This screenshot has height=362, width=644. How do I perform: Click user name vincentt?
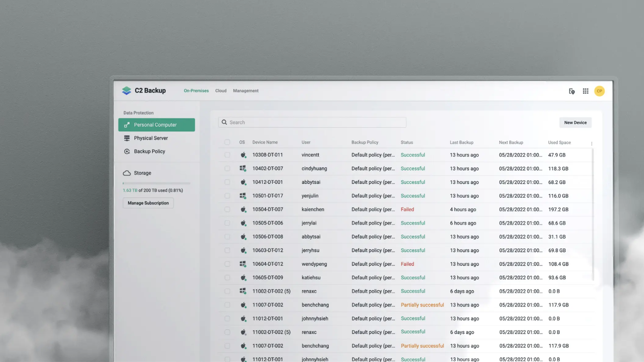pyautogui.click(x=310, y=155)
